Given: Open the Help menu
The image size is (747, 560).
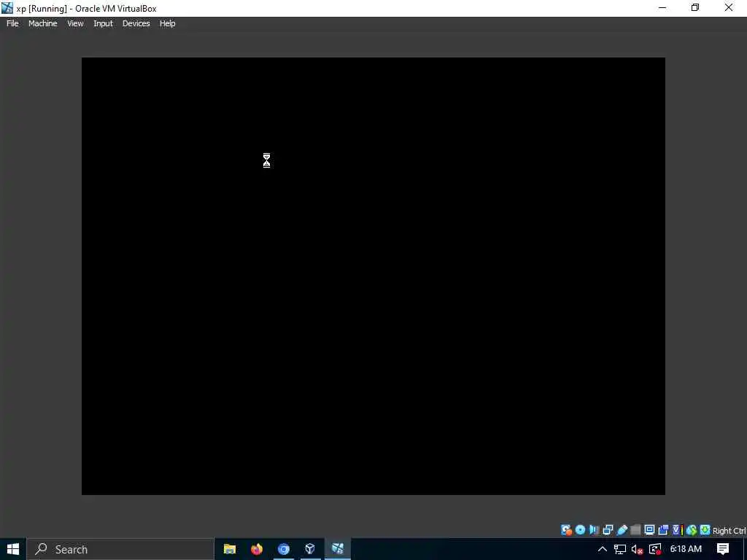Looking at the screenshot, I should pyautogui.click(x=167, y=23).
